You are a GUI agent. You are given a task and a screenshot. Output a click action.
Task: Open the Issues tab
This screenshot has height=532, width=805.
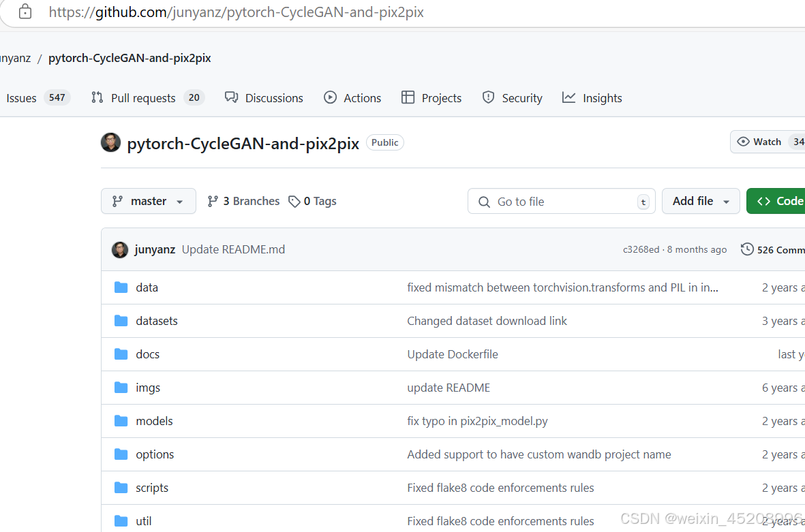[x=37, y=97]
